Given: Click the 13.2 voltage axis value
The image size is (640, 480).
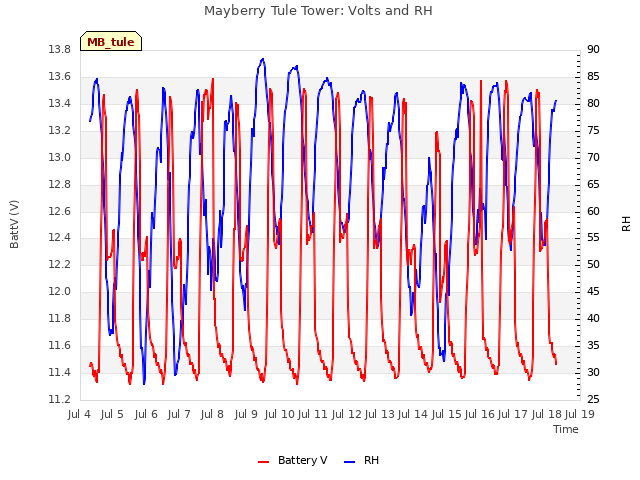Looking at the screenshot, I should pyautogui.click(x=60, y=131).
